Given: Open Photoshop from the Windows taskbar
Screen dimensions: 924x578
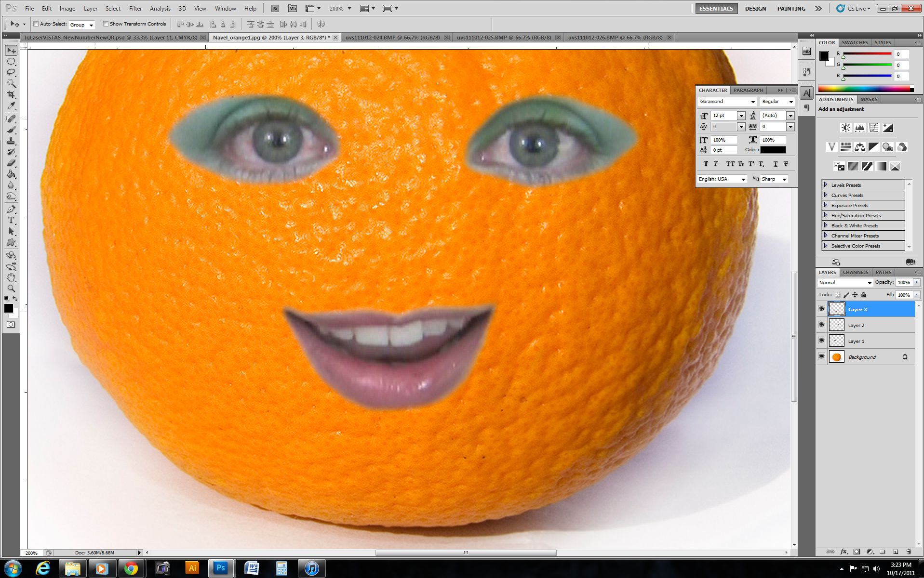Looking at the screenshot, I should [221, 568].
